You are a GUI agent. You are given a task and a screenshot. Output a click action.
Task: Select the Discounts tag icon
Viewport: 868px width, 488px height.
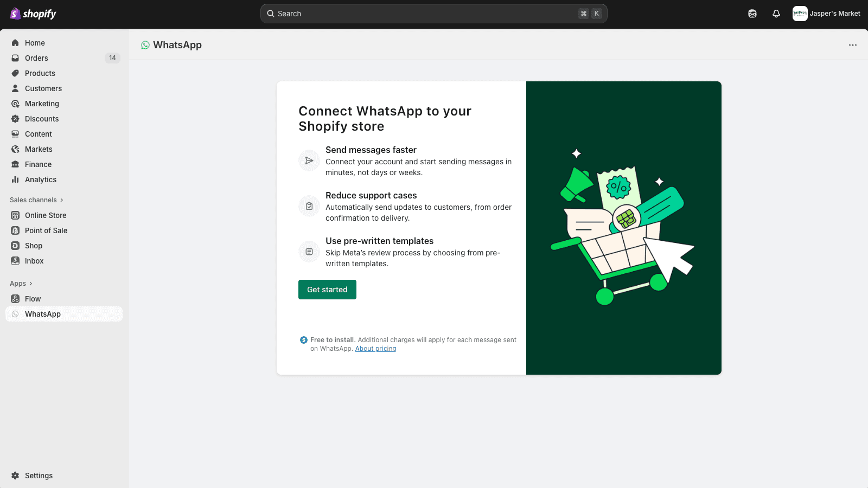tap(16, 119)
